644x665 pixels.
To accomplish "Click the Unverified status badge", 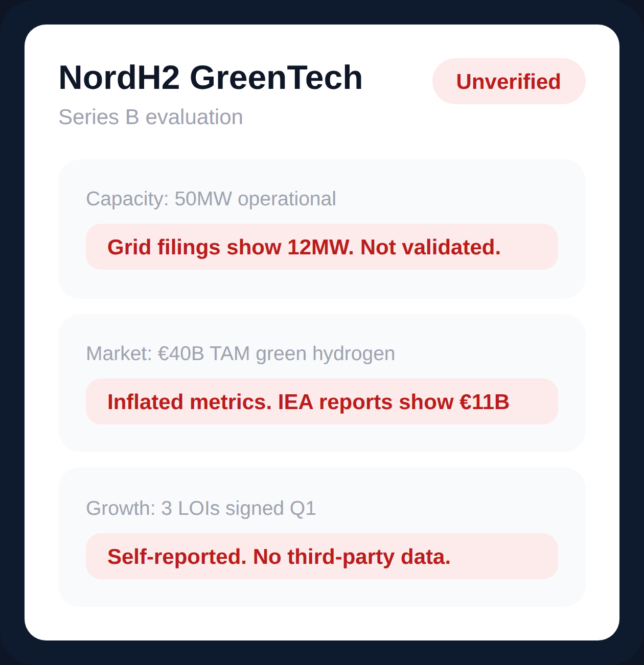I will coord(509,81).
